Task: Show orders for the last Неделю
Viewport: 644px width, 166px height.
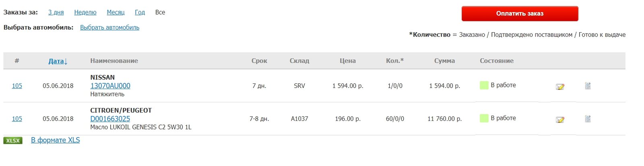Action: tap(85, 12)
